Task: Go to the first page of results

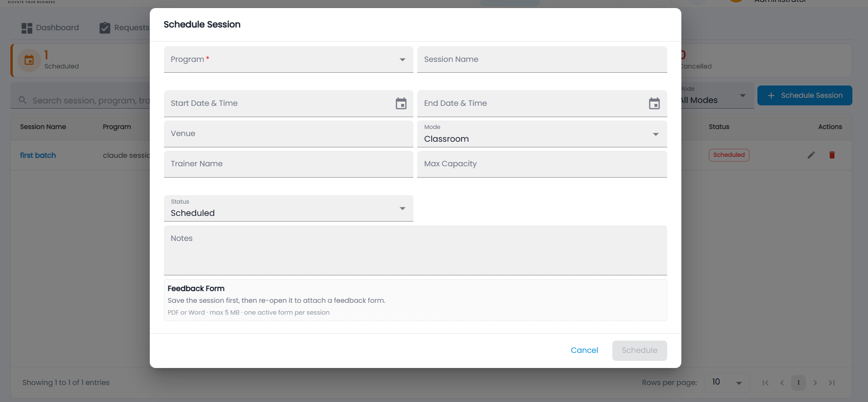Action: coord(765,383)
